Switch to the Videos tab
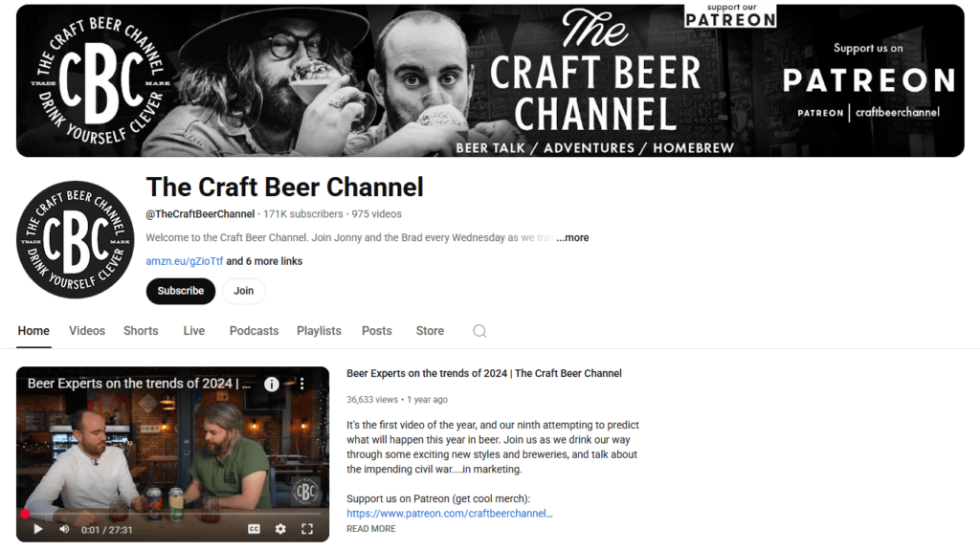Image resolution: width=980 pixels, height=551 pixels. pyautogui.click(x=87, y=331)
